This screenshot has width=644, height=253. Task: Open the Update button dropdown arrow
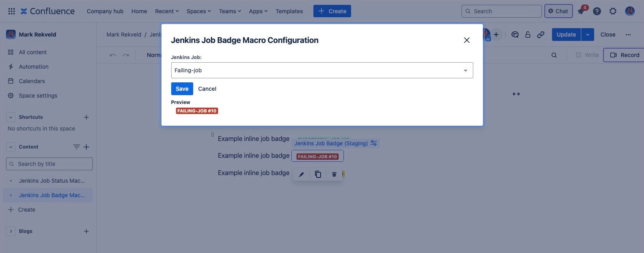click(x=587, y=35)
